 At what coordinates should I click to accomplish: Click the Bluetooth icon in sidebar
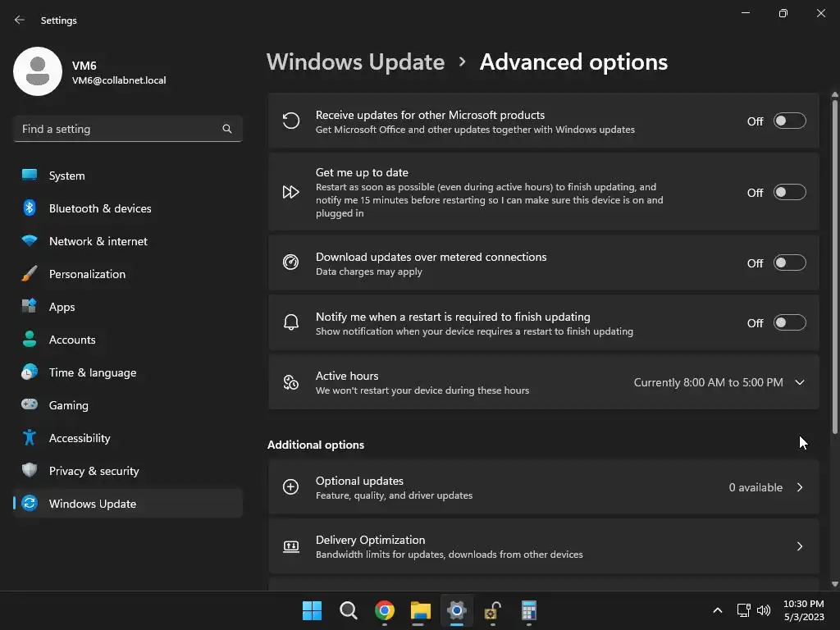[30, 208]
